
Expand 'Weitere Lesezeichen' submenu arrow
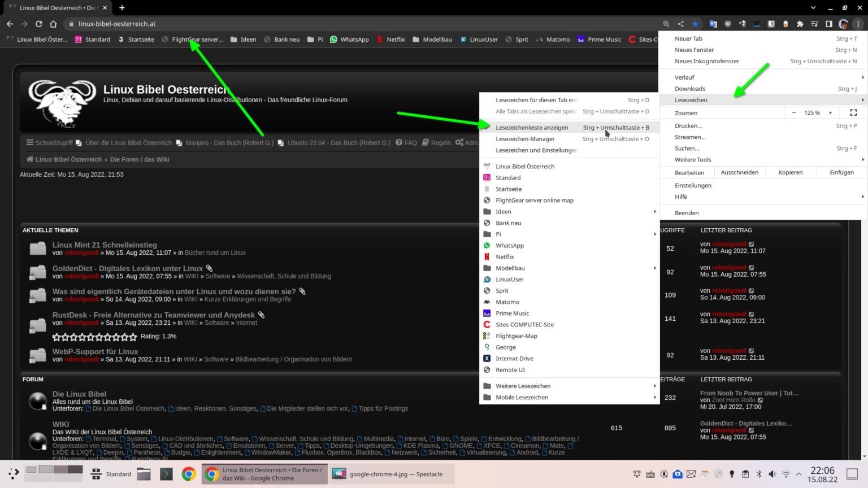coord(655,386)
